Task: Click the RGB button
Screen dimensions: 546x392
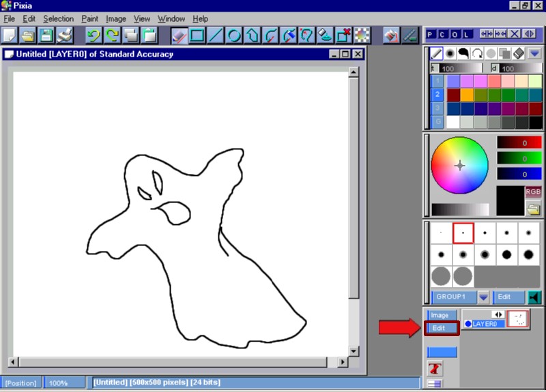Action: [533, 192]
